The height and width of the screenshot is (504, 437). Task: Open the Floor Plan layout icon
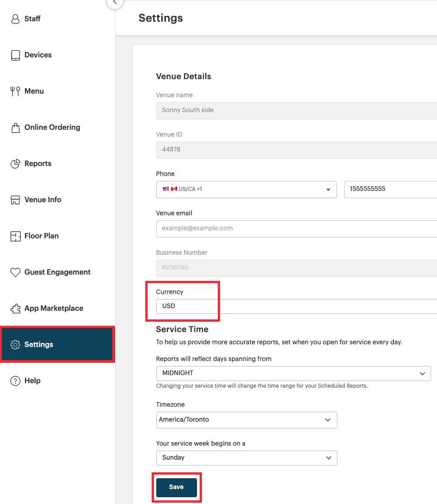tap(16, 236)
